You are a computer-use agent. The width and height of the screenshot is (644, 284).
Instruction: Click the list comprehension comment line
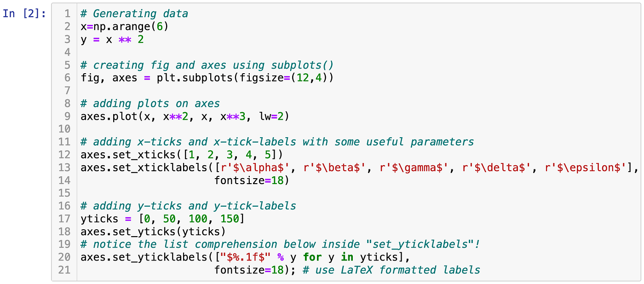coord(280,244)
